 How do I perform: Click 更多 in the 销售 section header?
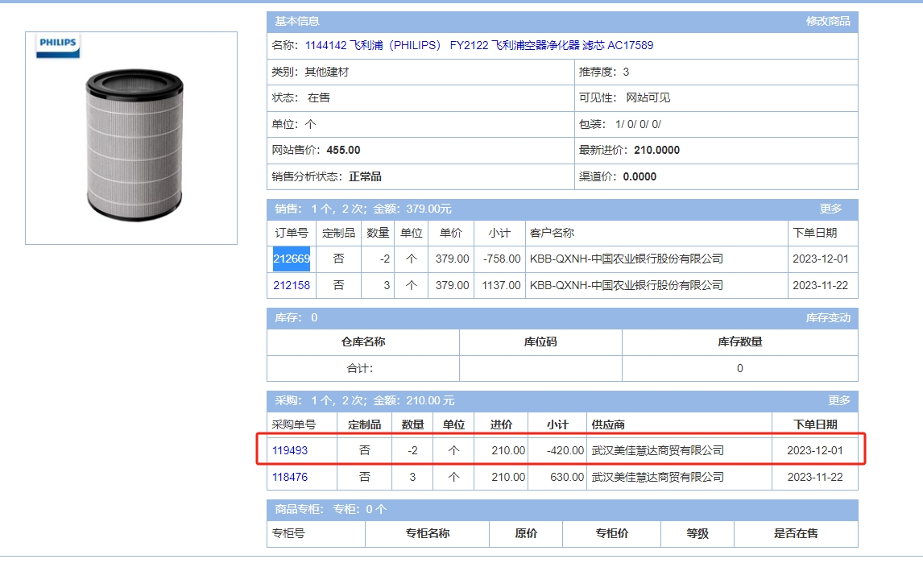pos(830,209)
